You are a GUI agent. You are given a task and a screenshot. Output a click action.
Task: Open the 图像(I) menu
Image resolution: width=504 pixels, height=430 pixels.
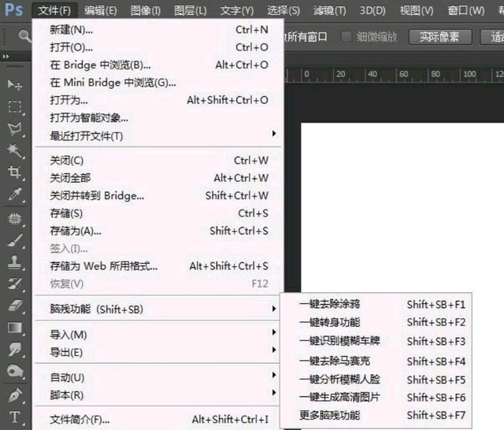click(x=145, y=11)
